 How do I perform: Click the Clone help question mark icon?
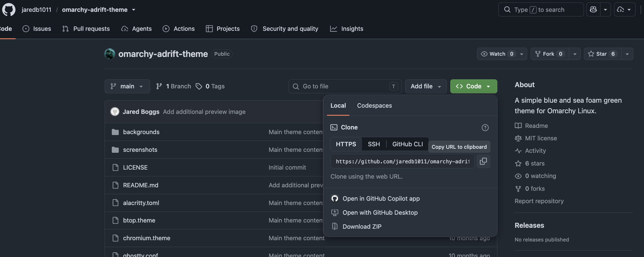(x=485, y=128)
